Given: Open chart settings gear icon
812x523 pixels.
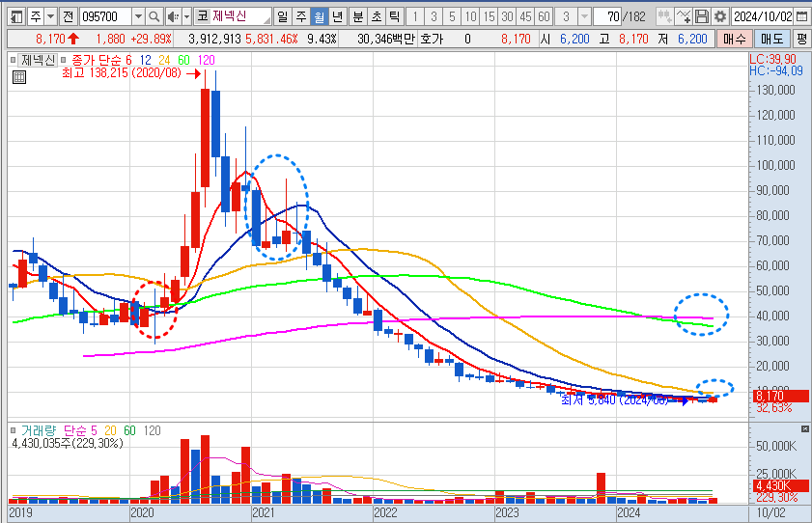Looking at the screenshot, I should point(720,16).
